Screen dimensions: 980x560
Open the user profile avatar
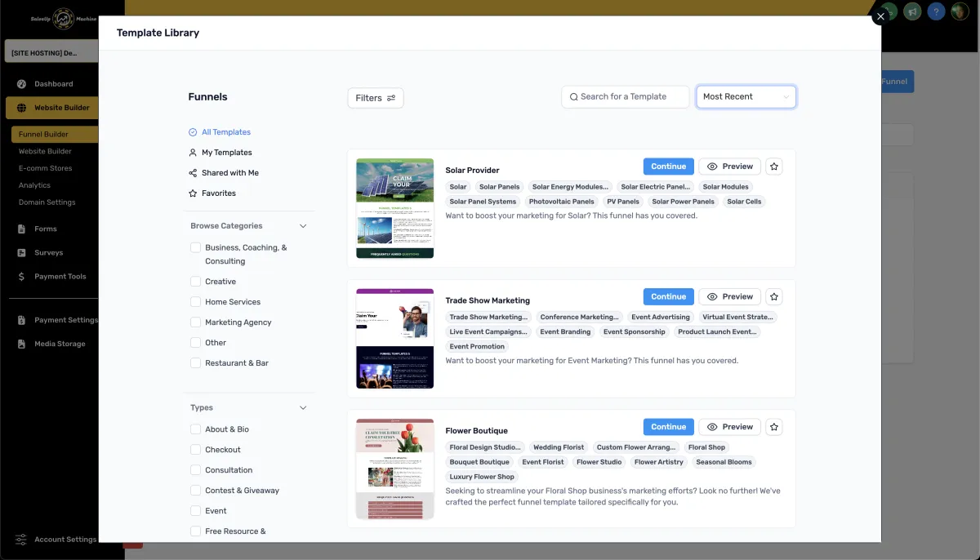(960, 11)
